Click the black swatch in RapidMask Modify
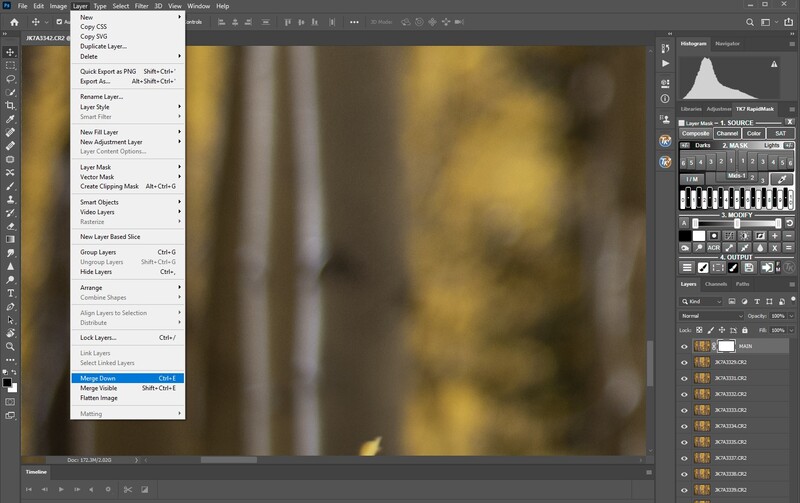Screen dimensions: 800x503 click(x=685, y=236)
